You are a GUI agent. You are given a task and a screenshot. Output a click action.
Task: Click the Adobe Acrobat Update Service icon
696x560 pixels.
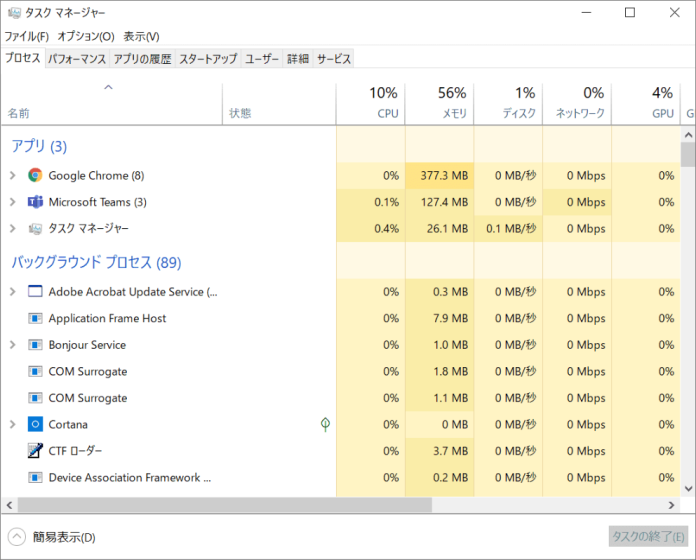click(36, 292)
